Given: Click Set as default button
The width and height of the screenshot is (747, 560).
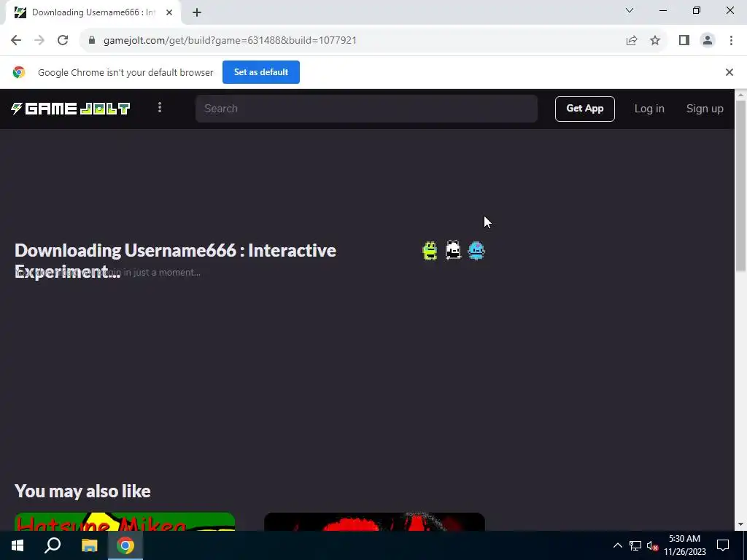Looking at the screenshot, I should pyautogui.click(x=261, y=72).
